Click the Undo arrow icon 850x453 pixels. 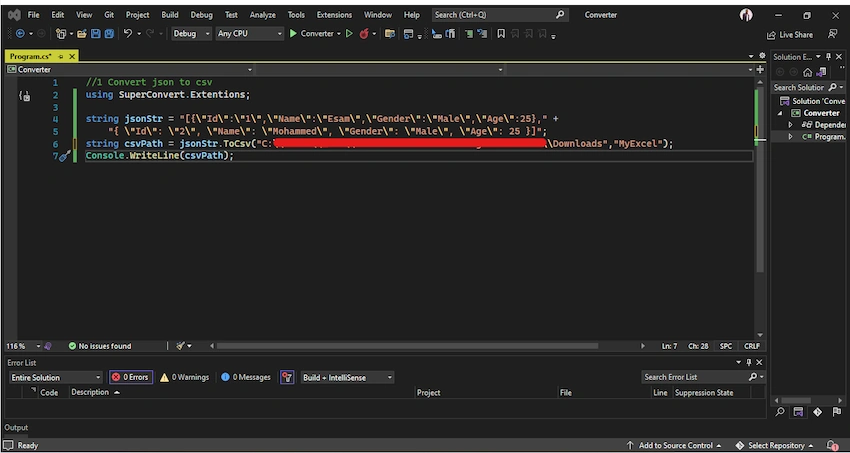click(x=127, y=34)
